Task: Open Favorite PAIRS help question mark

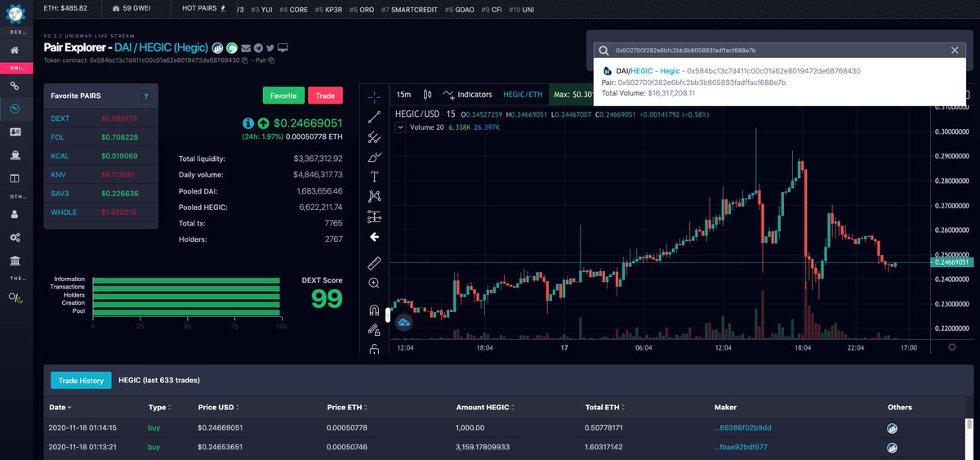Action: tap(145, 96)
